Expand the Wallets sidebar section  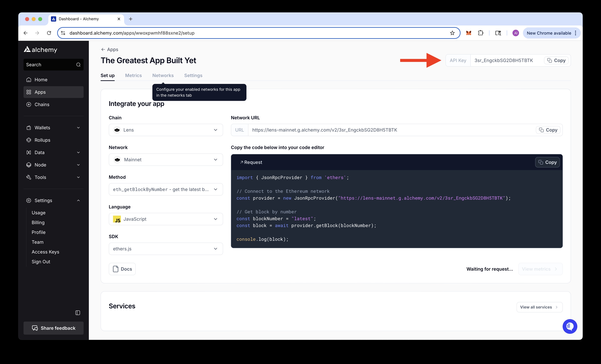point(53,128)
